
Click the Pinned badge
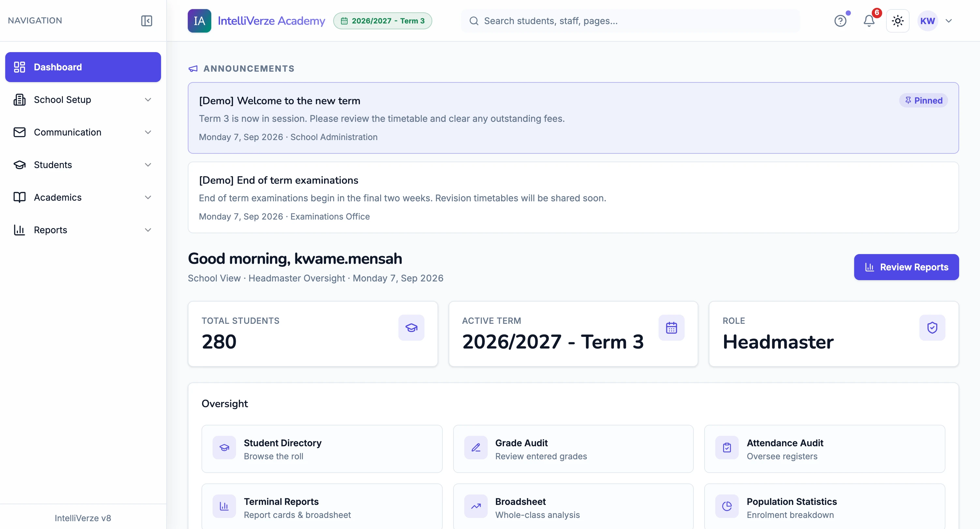point(923,100)
